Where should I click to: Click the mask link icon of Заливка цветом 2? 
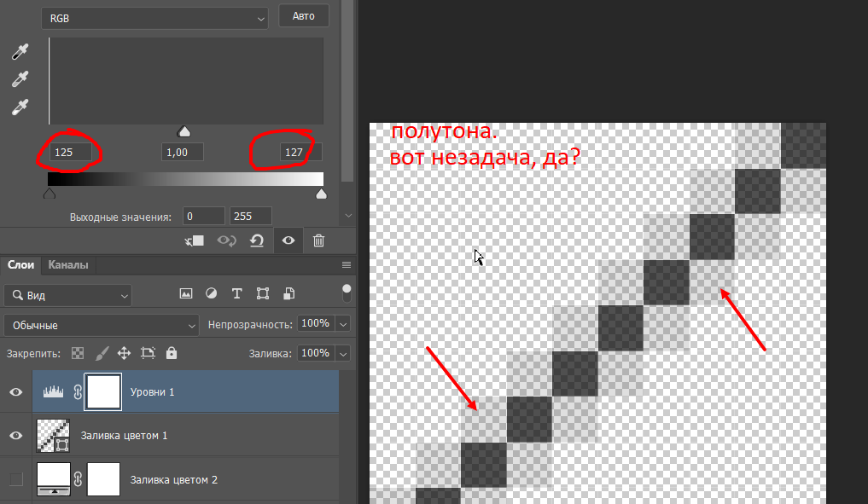[78, 479]
